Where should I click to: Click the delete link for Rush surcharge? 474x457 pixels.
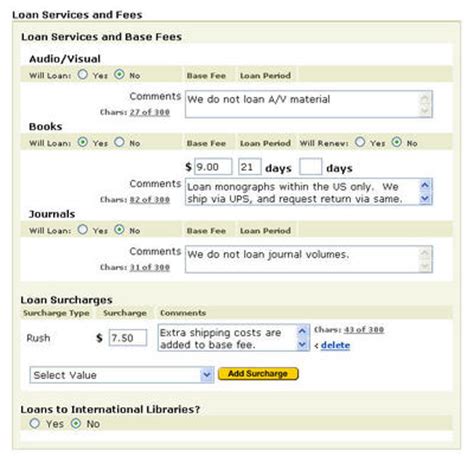point(335,345)
